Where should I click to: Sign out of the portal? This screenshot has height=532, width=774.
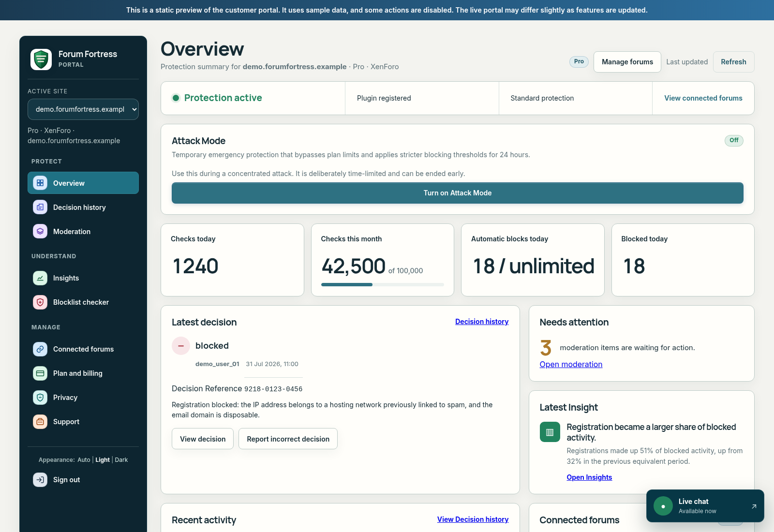(x=83, y=480)
